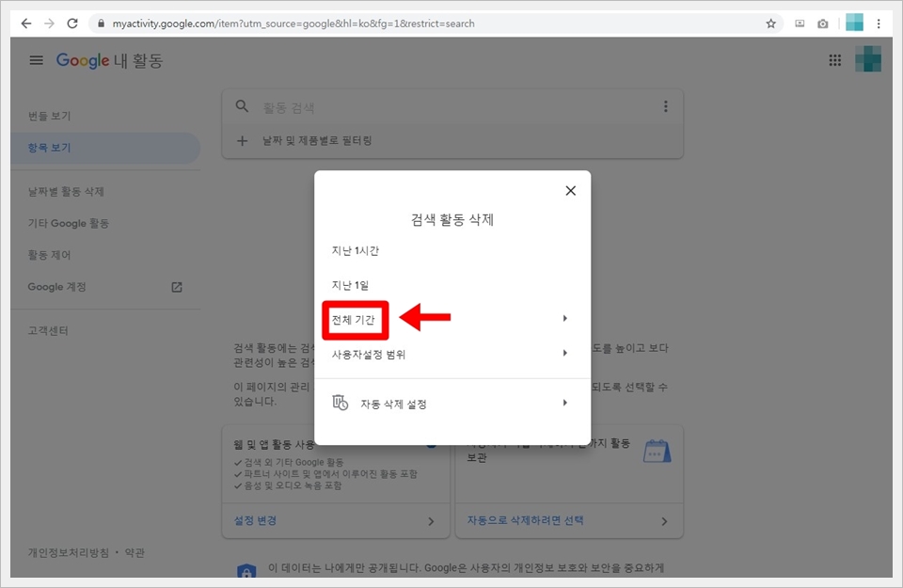This screenshot has height=588, width=903.
Task: Open the browser three-dot menu
Action: pyautogui.click(x=879, y=24)
